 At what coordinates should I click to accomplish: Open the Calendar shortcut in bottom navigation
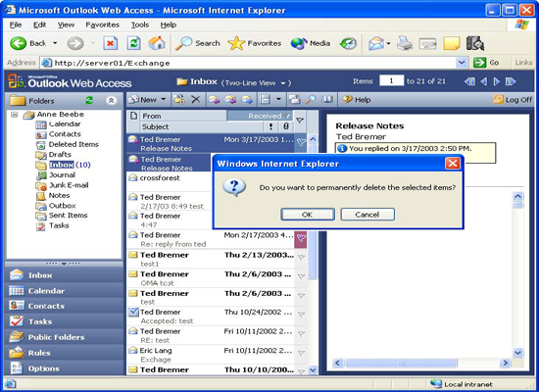(64, 291)
